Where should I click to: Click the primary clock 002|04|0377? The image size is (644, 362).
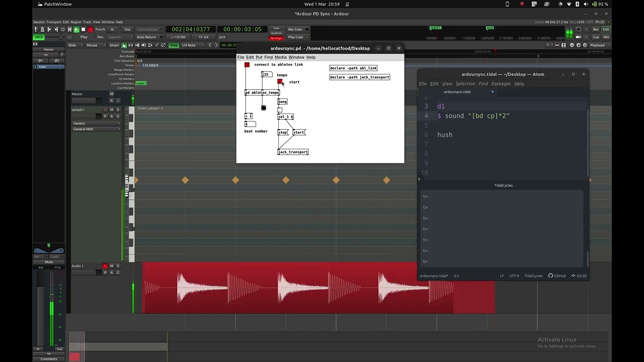pyautogui.click(x=191, y=29)
